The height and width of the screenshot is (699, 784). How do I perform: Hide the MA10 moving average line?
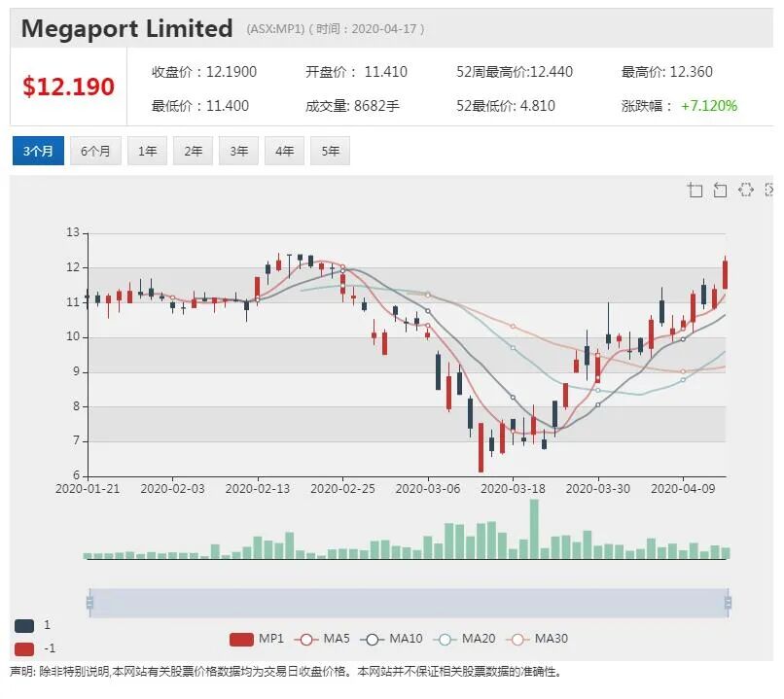click(x=391, y=639)
